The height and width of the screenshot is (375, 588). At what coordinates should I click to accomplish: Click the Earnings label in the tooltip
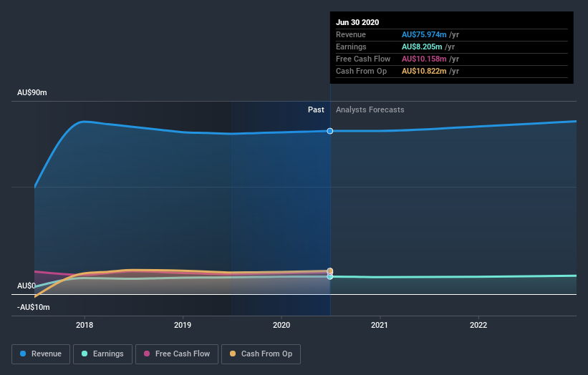(x=351, y=47)
